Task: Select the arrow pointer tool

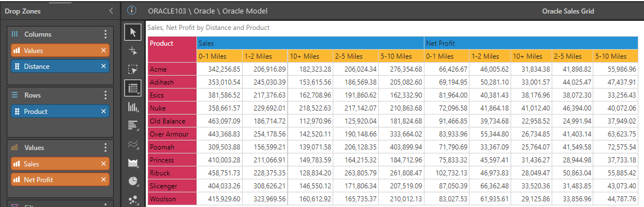Action: point(133,32)
